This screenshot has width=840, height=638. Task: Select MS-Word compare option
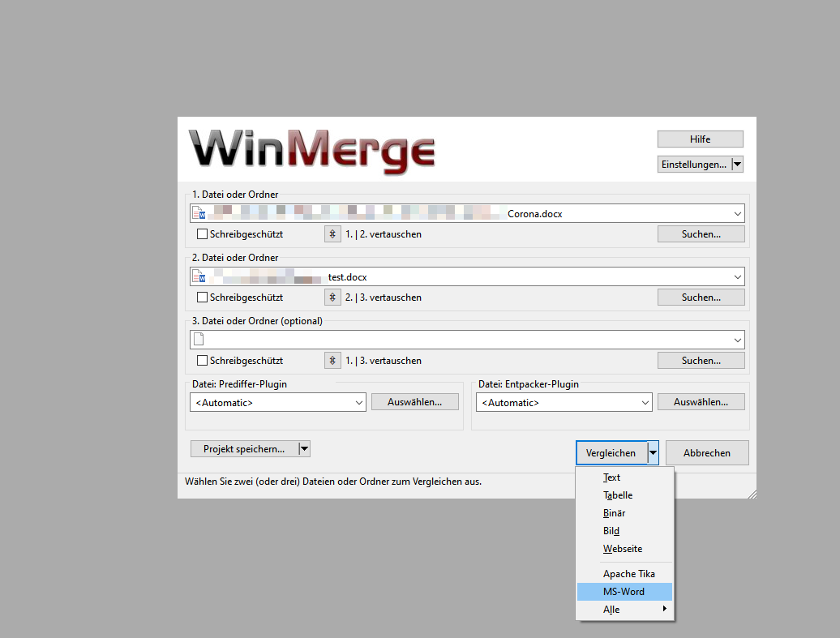[x=624, y=592]
